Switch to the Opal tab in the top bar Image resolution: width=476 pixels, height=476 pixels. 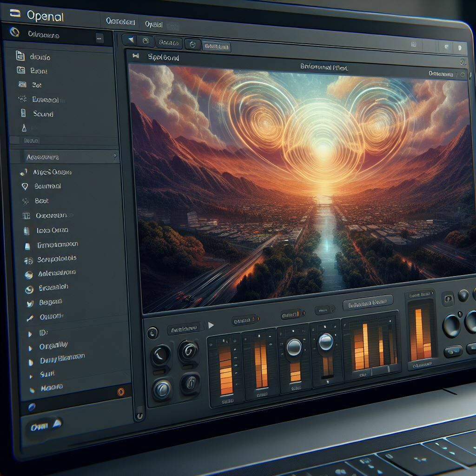coord(153,24)
